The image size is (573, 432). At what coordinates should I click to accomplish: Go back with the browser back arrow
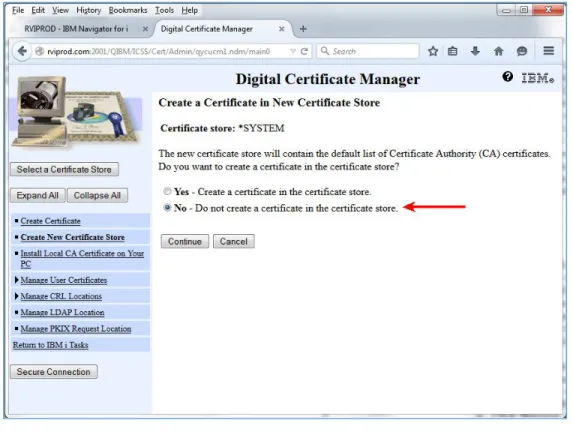tap(22, 51)
